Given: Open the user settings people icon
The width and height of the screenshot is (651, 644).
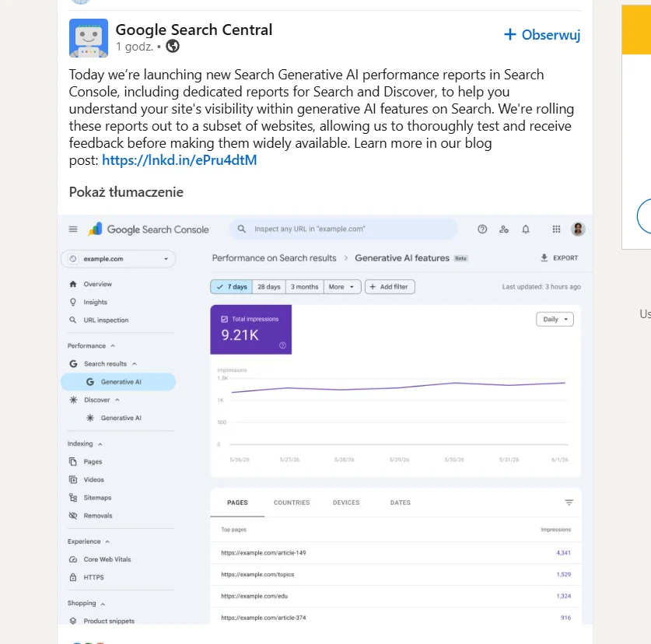Looking at the screenshot, I should pyautogui.click(x=504, y=229).
